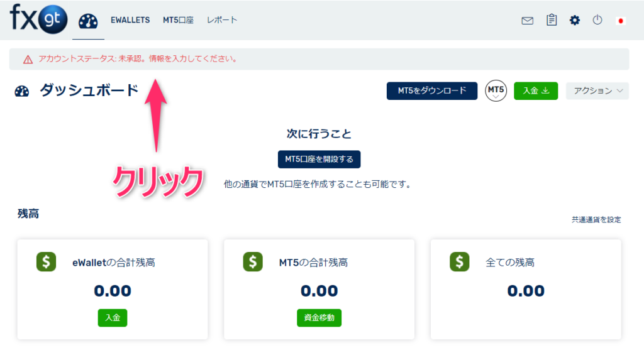644x360 pixels.
Task: Click the ダッシュボード page heading
Action: [89, 90]
